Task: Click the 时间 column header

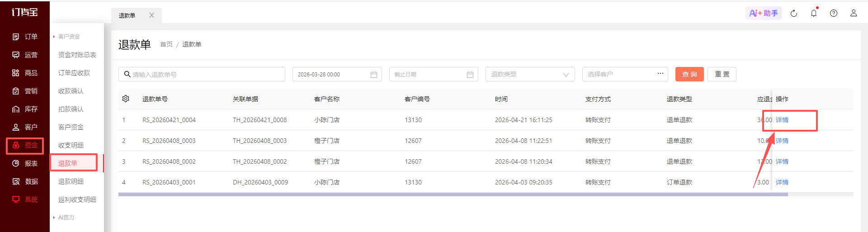Action: (x=501, y=99)
